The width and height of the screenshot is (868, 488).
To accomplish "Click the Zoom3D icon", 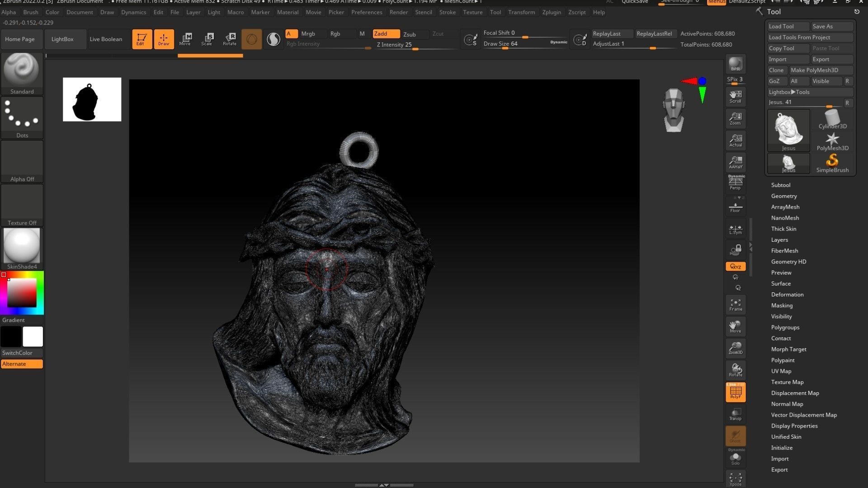I will coord(736,348).
